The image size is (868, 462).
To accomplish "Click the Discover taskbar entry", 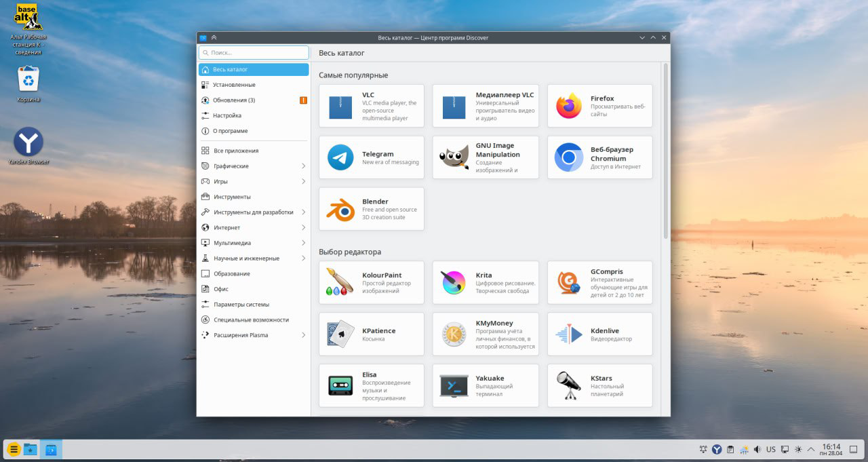I will click(51, 449).
